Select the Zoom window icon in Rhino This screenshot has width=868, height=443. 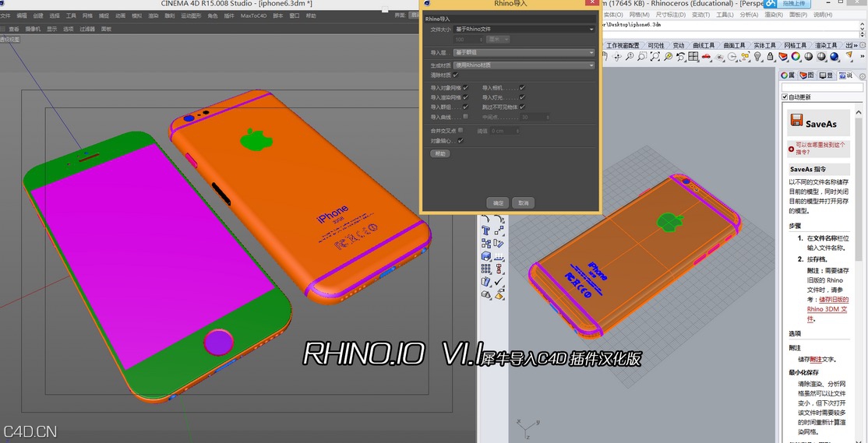coord(642,56)
